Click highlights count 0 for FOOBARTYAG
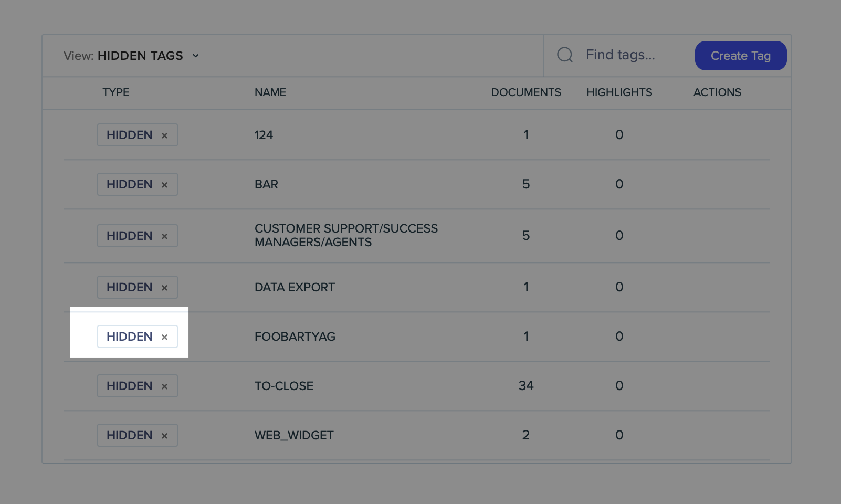Screen dimensions: 841x504 [619, 337]
